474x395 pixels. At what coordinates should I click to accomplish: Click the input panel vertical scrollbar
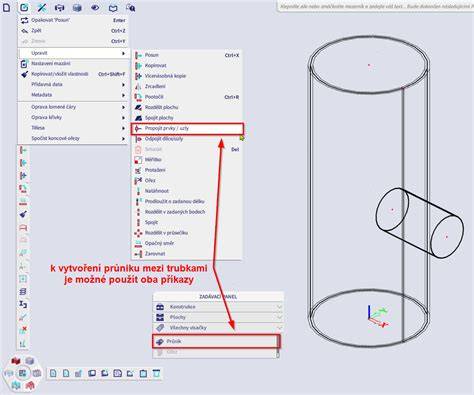tap(278, 347)
